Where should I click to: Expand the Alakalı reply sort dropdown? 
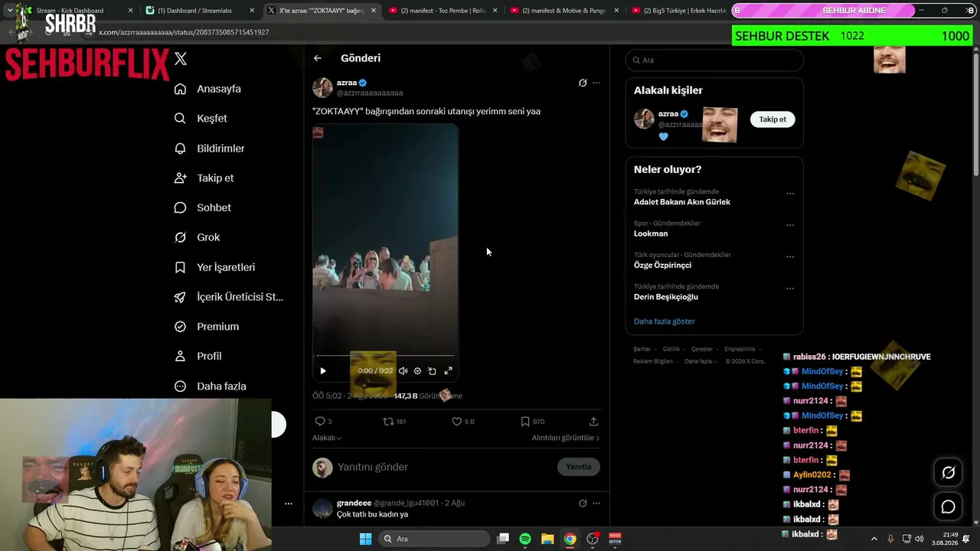click(x=327, y=438)
